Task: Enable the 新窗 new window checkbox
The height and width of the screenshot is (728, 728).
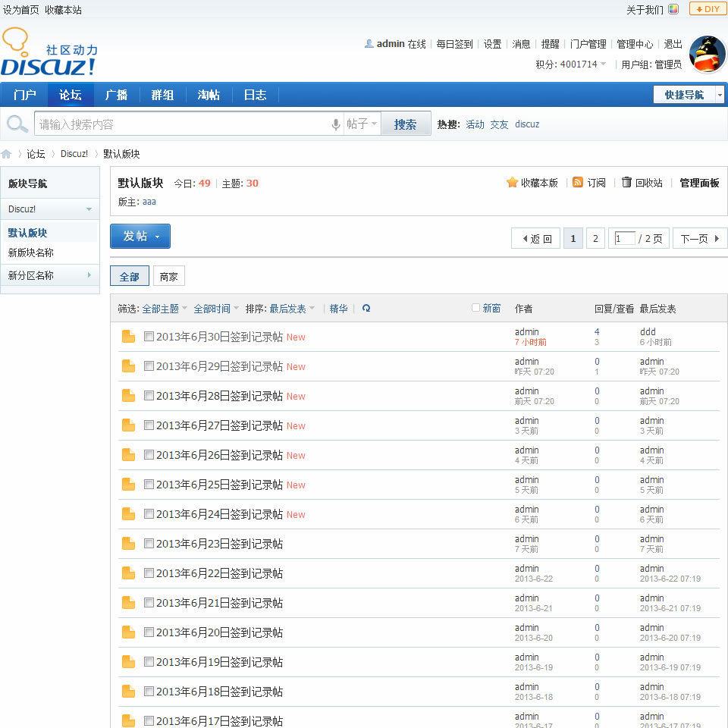Action: pos(476,308)
